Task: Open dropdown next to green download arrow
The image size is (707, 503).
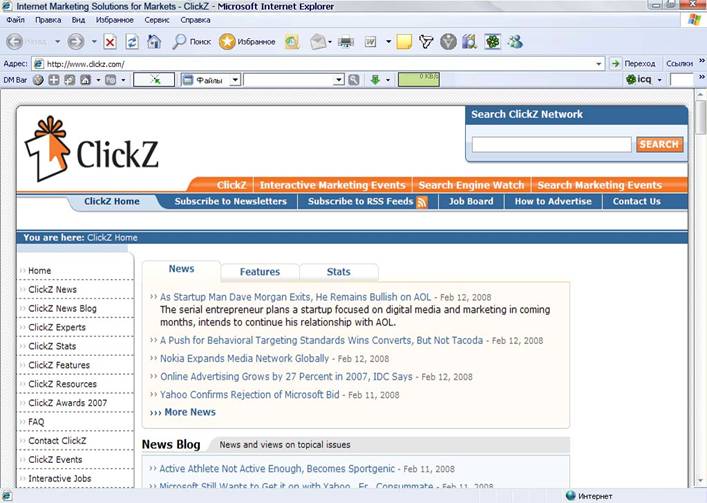Action: (388, 80)
